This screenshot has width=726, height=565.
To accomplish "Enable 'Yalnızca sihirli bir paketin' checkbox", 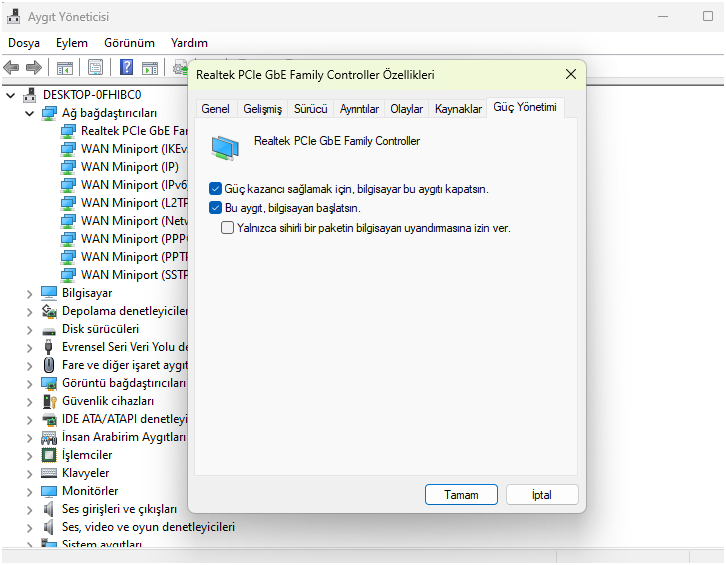I will tap(227, 227).
